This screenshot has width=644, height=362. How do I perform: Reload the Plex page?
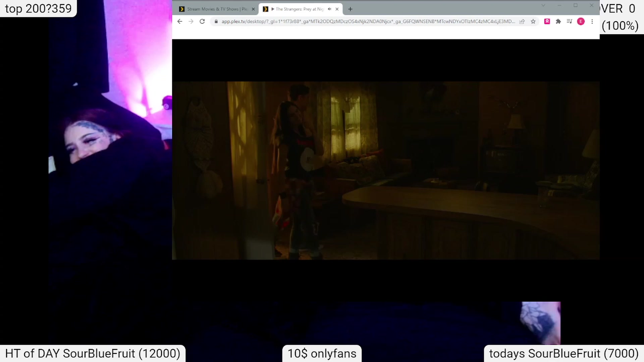202,21
